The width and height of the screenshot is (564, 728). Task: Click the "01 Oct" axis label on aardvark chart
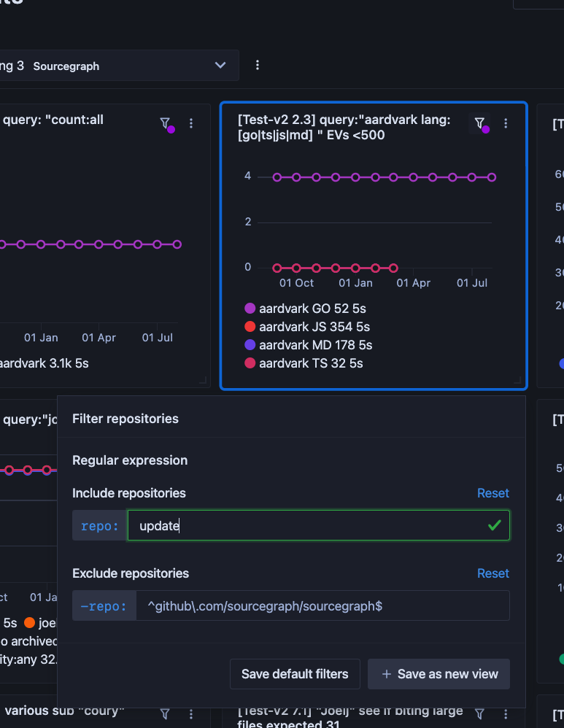[296, 283]
